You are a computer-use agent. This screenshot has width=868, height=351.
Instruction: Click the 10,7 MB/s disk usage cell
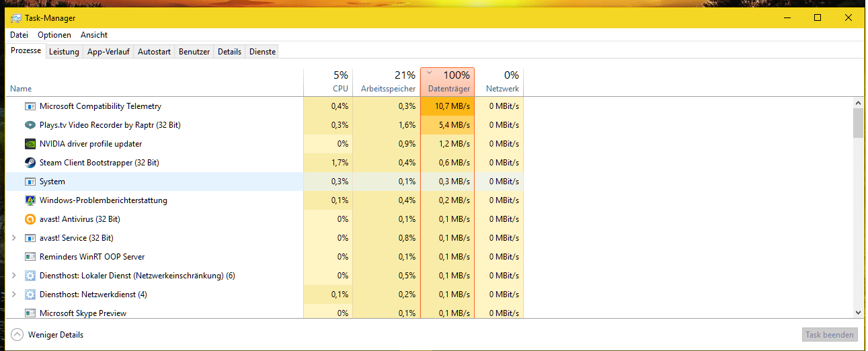click(x=448, y=106)
